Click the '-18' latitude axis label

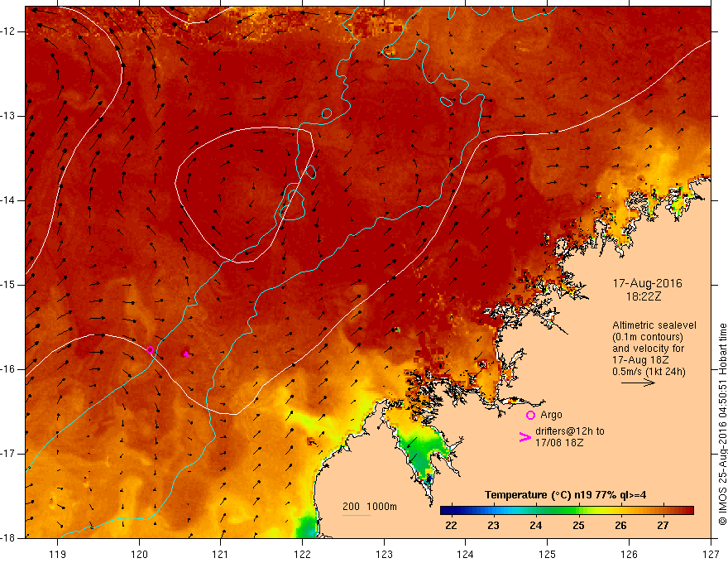pyautogui.click(x=8, y=538)
